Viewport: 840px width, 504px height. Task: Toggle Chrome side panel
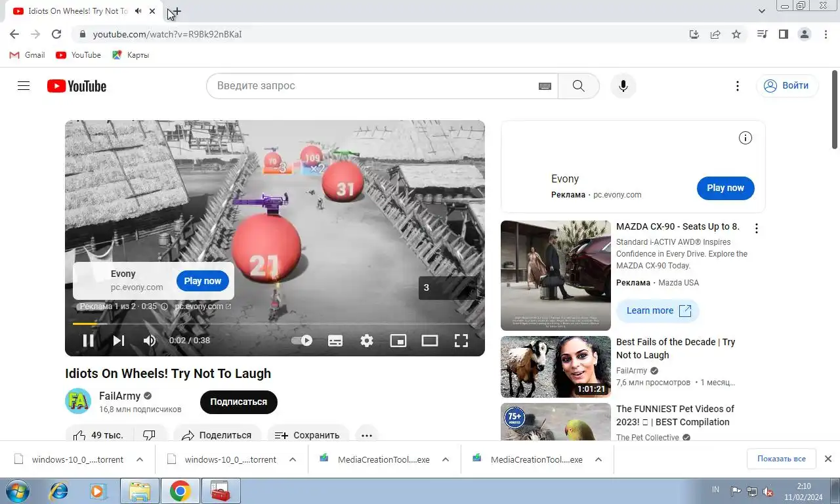(x=783, y=34)
